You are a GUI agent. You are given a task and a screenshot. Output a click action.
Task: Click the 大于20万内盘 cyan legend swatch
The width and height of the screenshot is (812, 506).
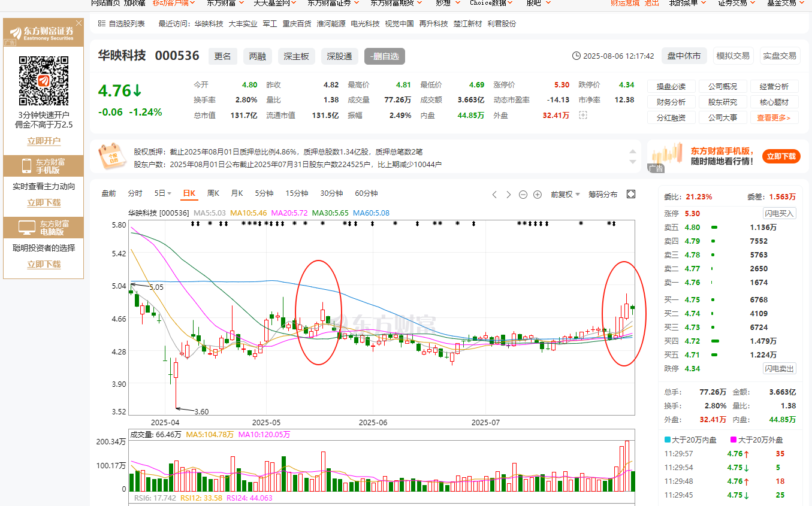coord(668,440)
